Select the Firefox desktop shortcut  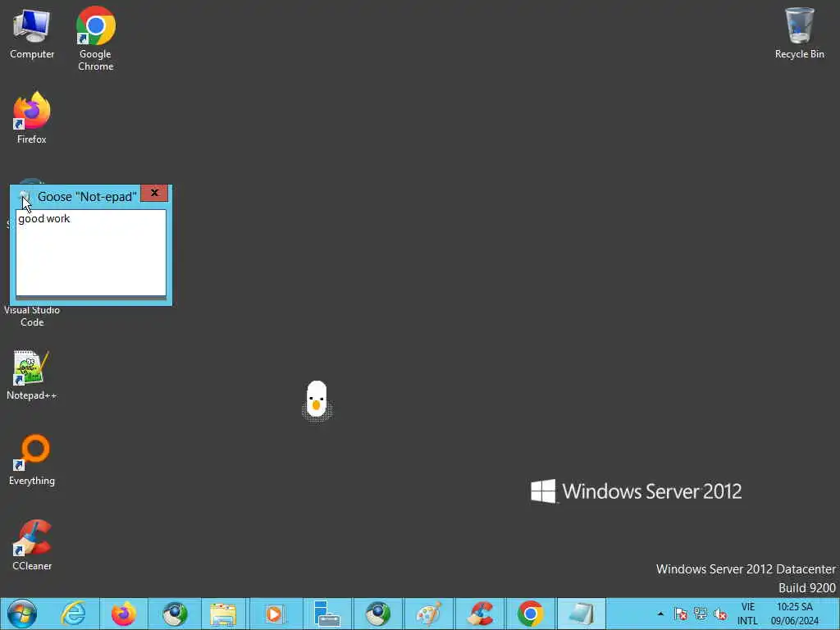coord(32,117)
